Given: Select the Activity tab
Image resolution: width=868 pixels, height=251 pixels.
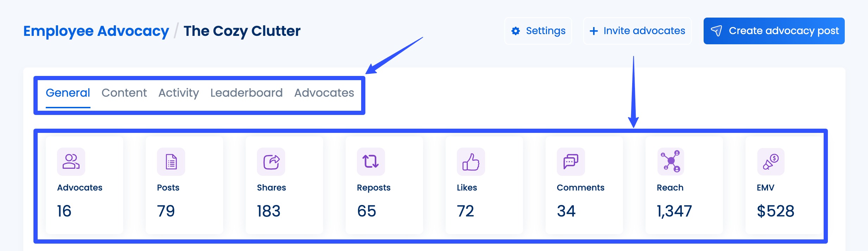Looking at the screenshot, I should tap(178, 93).
